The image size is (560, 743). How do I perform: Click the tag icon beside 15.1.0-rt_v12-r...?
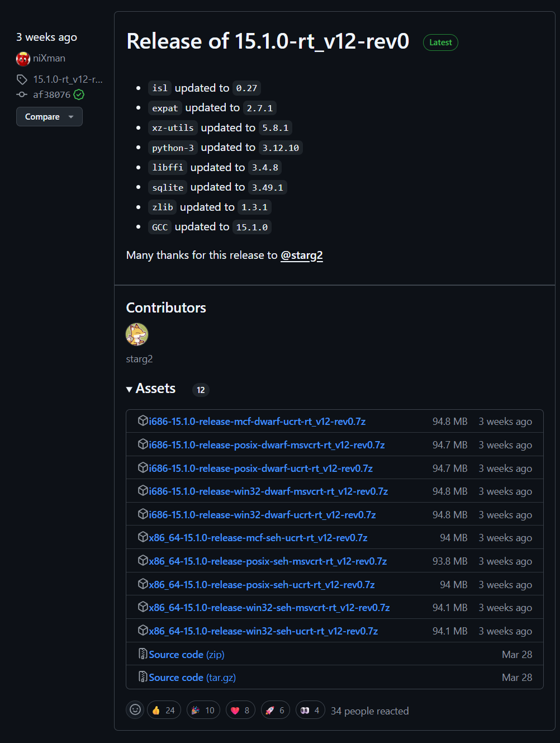pyautogui.click(x=22, y=79)
